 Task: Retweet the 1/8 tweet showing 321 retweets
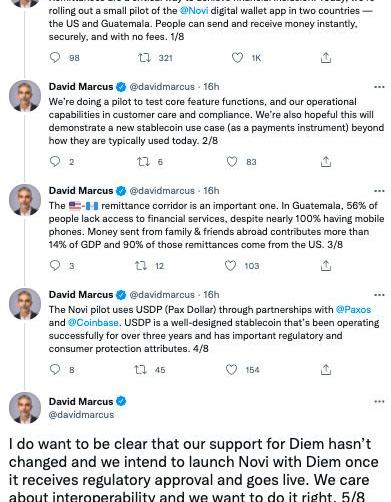pos(144,58)
